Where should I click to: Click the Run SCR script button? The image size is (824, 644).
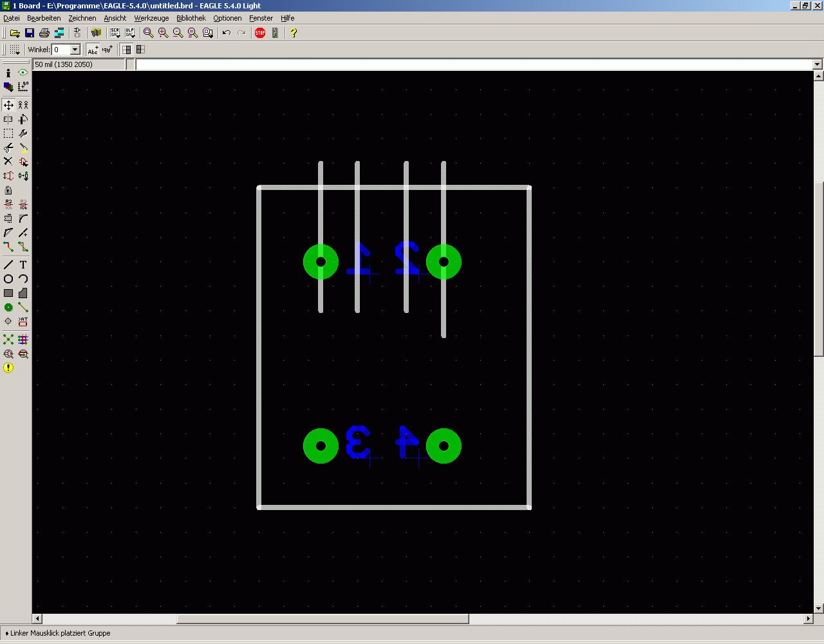(x=115, y=32)
